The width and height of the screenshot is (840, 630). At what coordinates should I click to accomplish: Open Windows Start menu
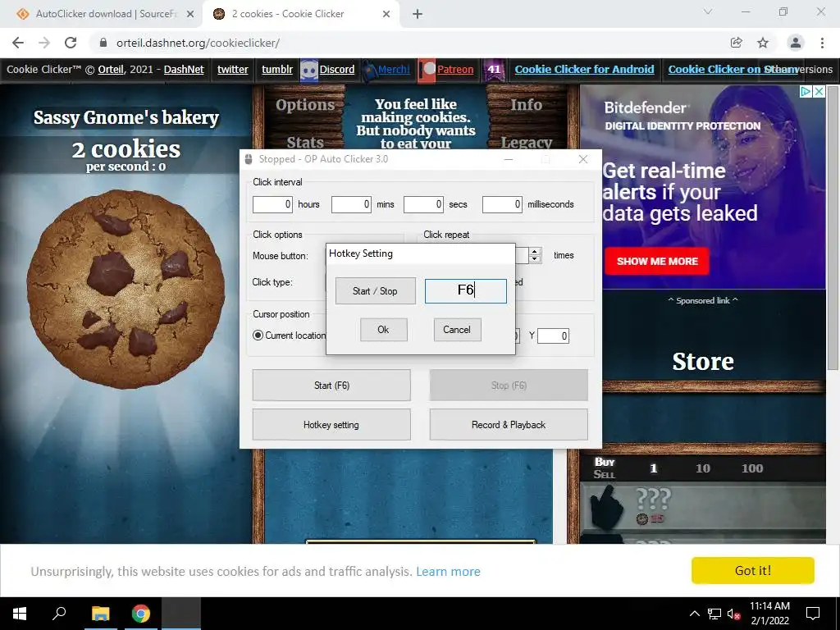(x=20, y=614)
